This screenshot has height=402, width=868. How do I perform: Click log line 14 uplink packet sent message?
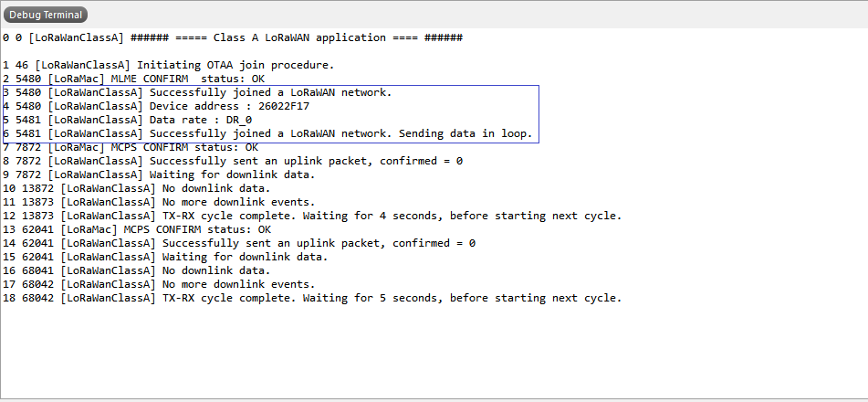click(x=239, y=243)
